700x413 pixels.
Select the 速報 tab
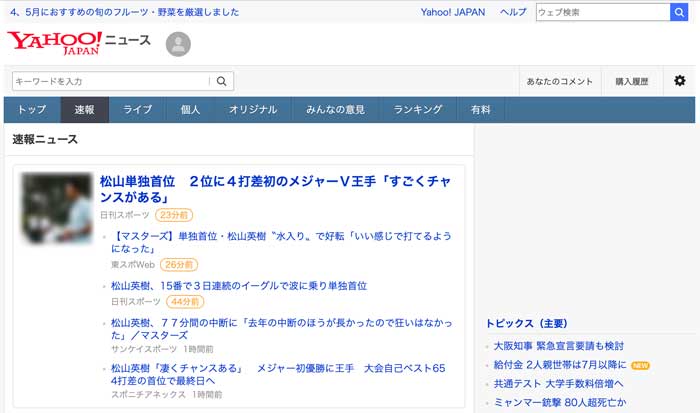84,109
